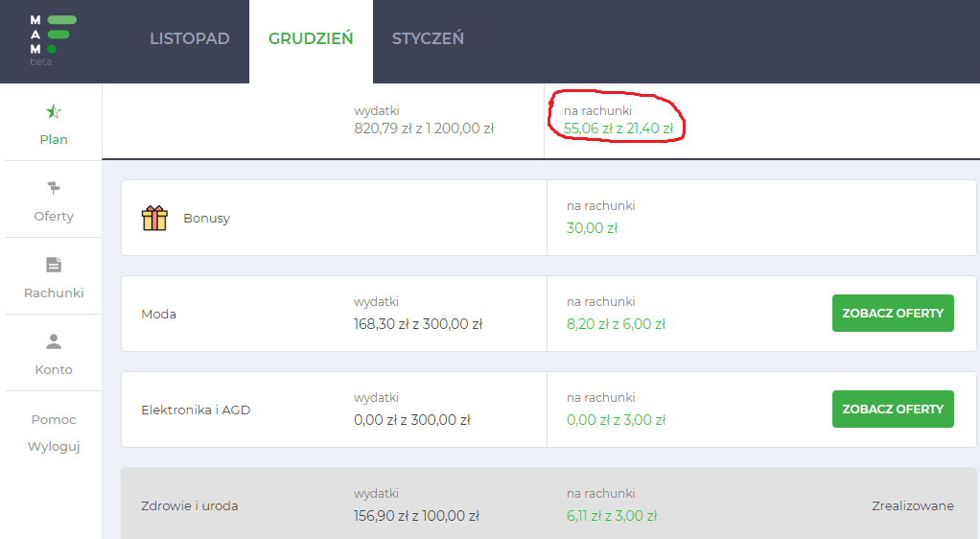Click the MAM beta logo
The width and height of the screenshot is (980, 539).
[53, 39]
